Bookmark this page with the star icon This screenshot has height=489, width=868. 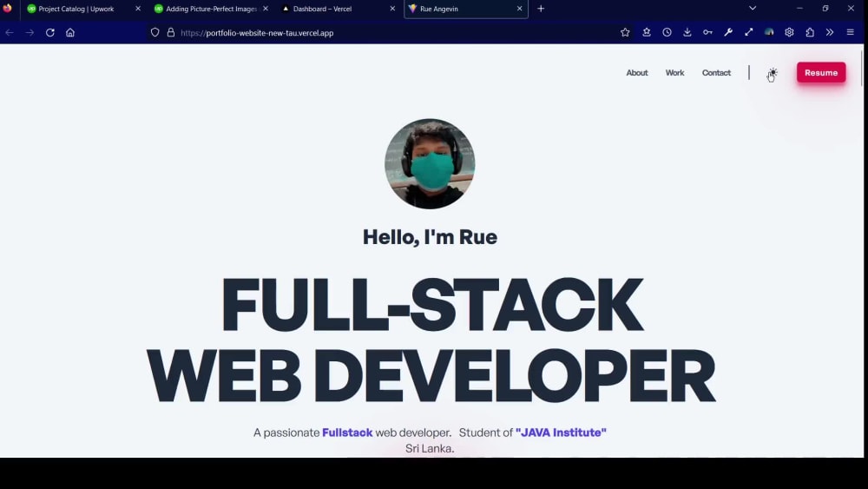(x=625, y=33)
